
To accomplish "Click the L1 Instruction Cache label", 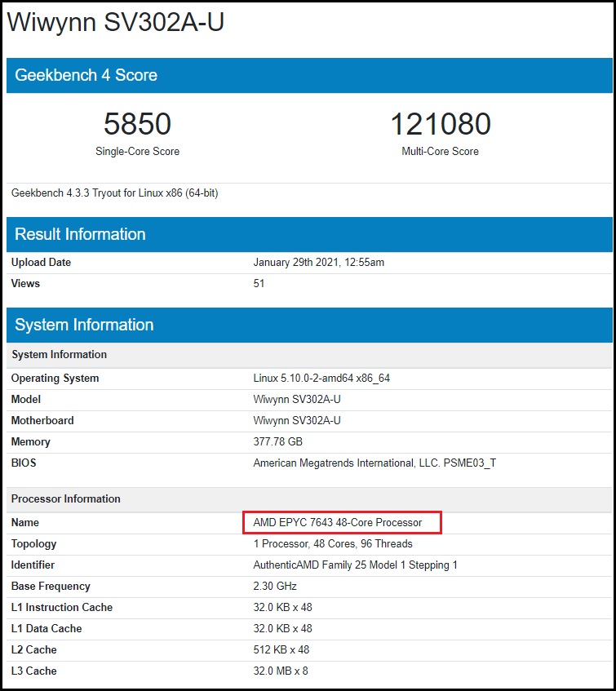I will (x=62, y=607).
